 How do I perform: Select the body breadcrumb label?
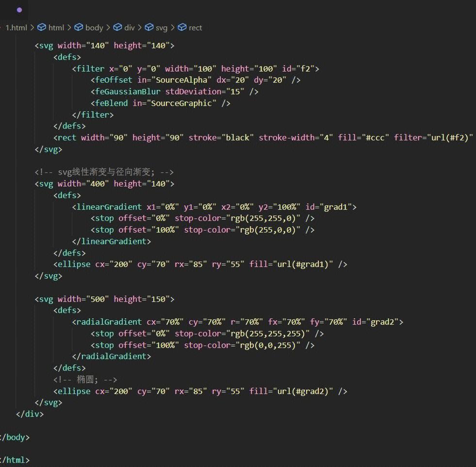pyautogui.click(x=94, y=28)
